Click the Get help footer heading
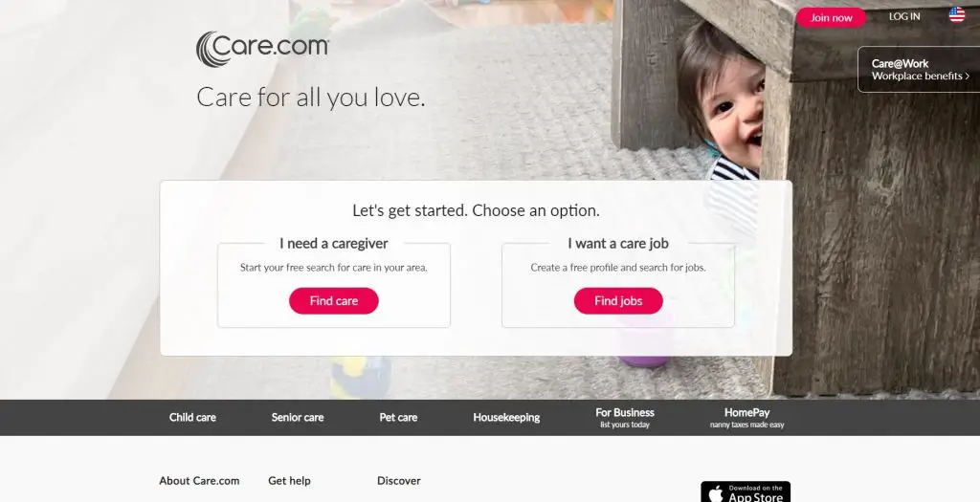The height and width of the screenshot is (502, 980). point(289,481)
